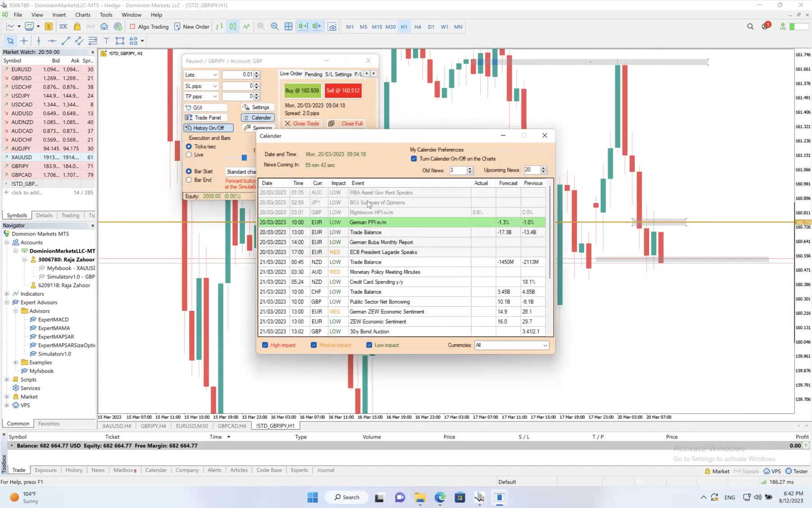The height and width of the screenshot is (508, 812).
Task: Open the Insert menu
Action: coord(59,15)
